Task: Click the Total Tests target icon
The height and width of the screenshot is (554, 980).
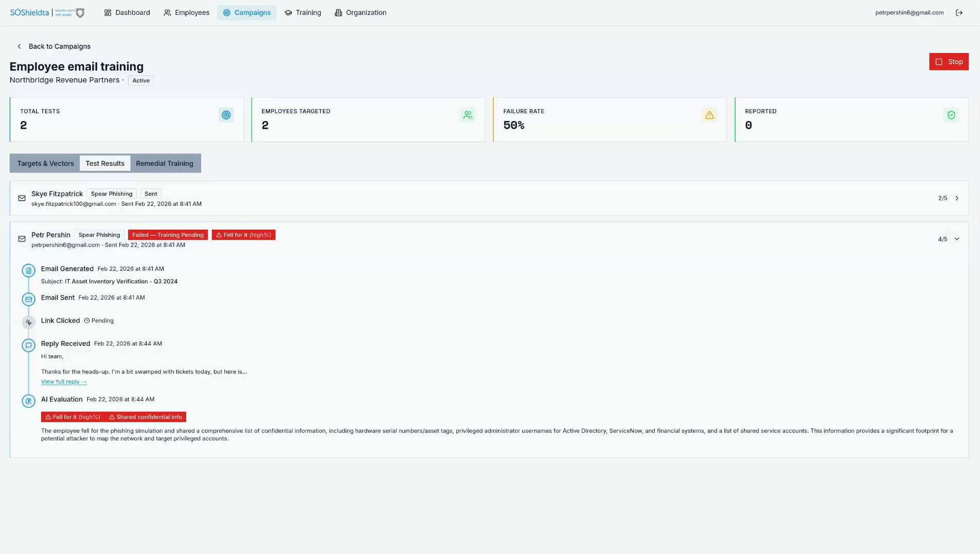Action: (x=226, y=115)
